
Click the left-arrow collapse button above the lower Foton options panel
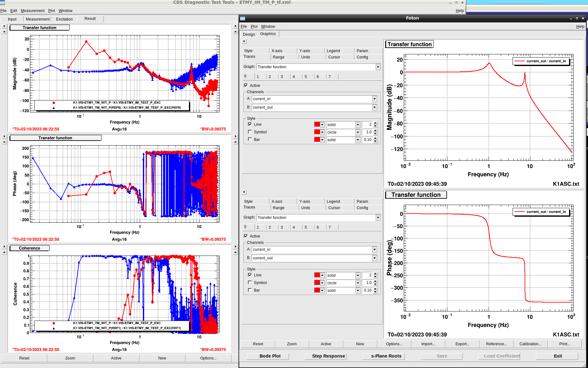(244, 192)
